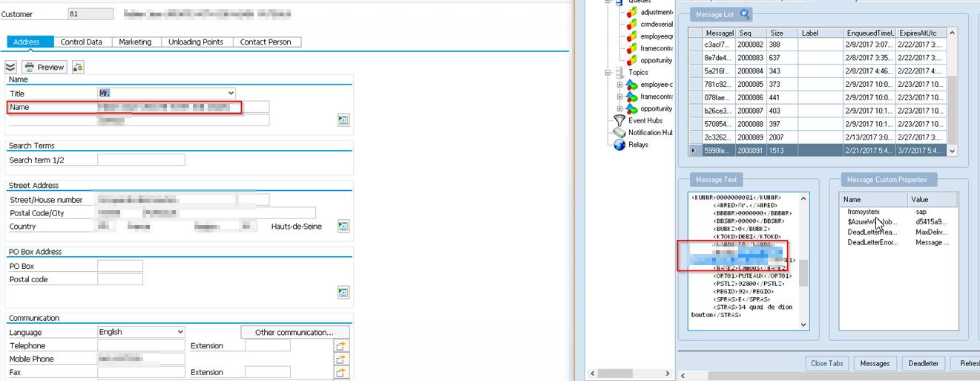The height and width of the screenshot is (381, 980).
Task: Expand the framecontract topic node
Action: [x=619, y=97]
